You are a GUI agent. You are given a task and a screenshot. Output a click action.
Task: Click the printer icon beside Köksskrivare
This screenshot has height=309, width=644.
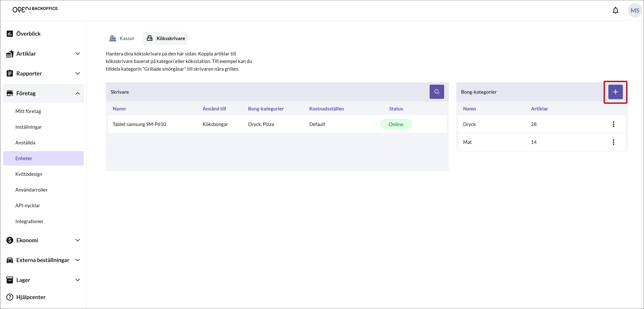point(150,38)
